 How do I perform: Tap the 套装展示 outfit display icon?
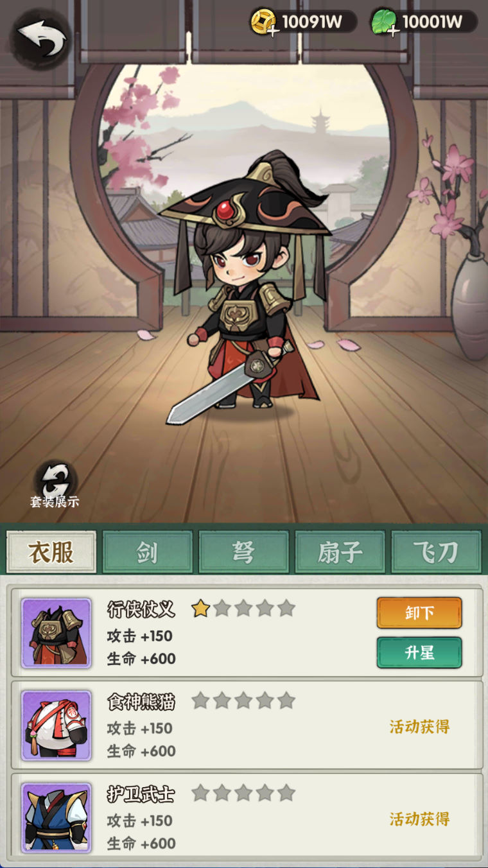point(55,485)
